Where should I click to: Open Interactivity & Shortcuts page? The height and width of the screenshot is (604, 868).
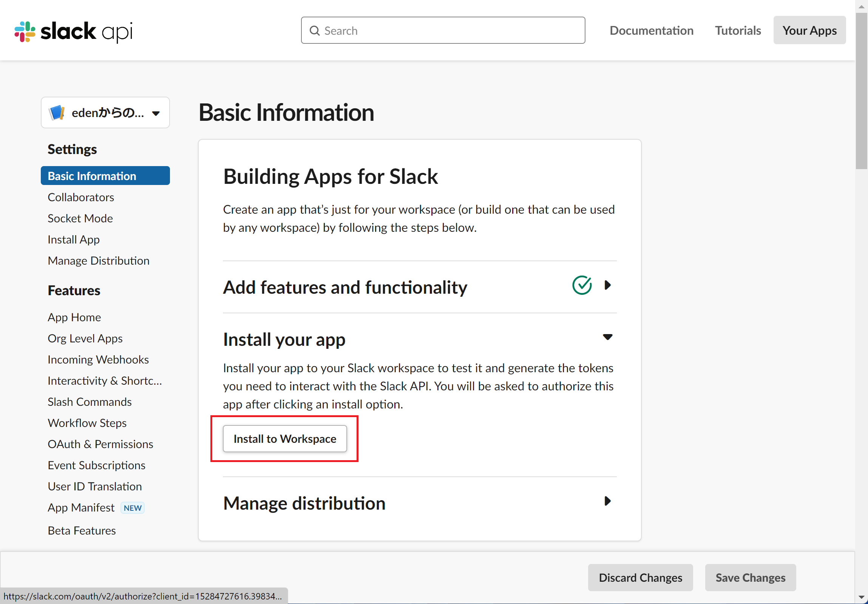(105, 381)
